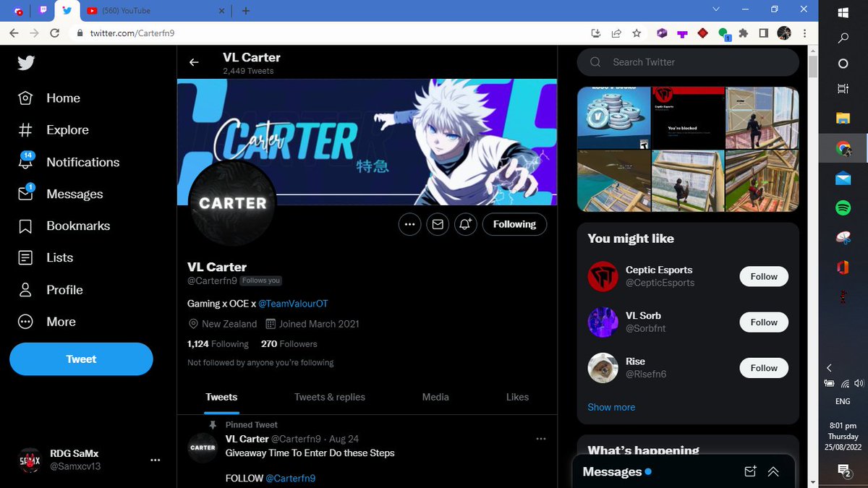Switch to the Twitch browser tab

(43, 11)
